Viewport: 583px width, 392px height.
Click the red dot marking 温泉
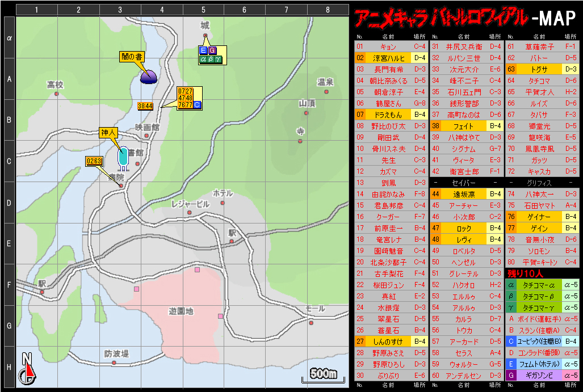point(326,92)
